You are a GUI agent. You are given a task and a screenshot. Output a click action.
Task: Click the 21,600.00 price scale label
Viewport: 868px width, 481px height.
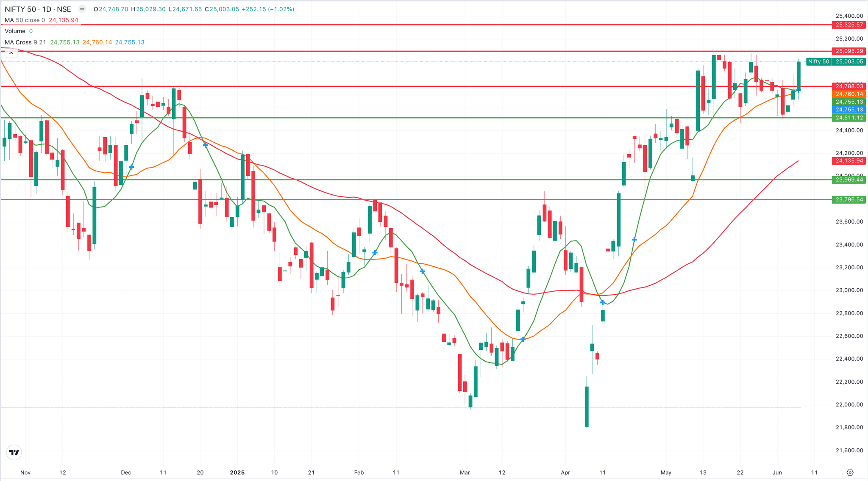[x=849, y=451]
